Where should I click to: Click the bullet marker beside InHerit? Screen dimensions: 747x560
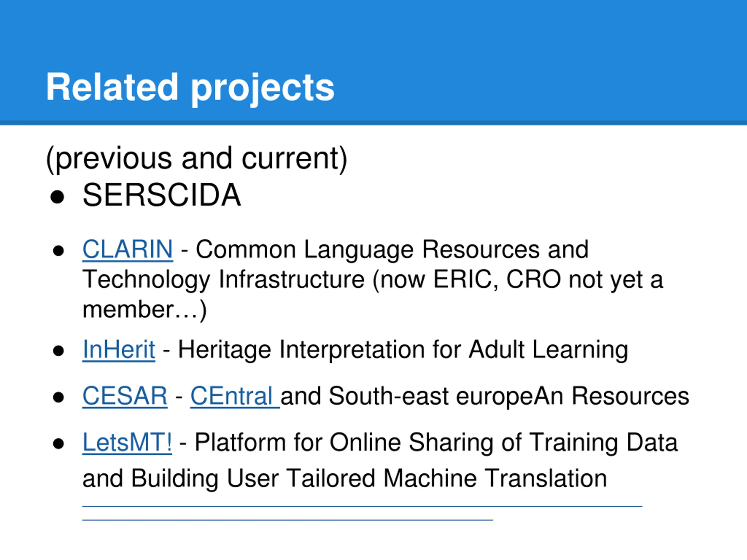pyautogui.click(x=58, y=351)
